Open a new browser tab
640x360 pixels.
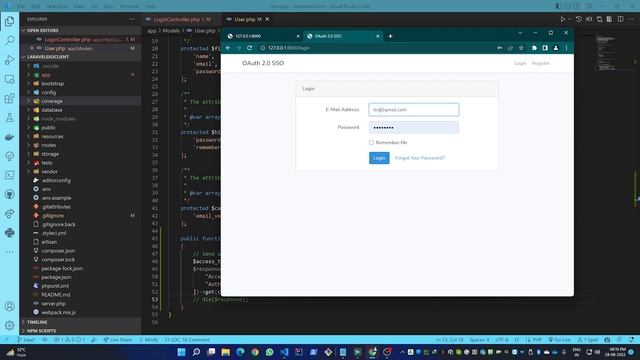point(390,36)
